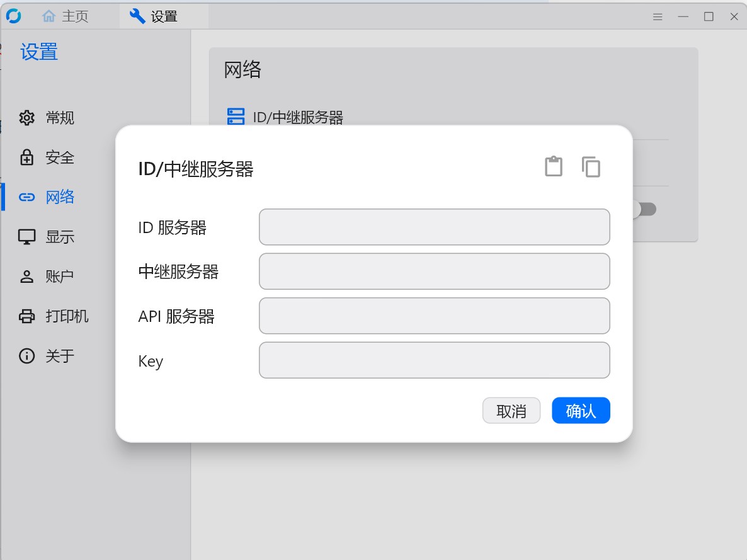Click the RustDesk logo icon
The image size is (747, 560).
14,16
